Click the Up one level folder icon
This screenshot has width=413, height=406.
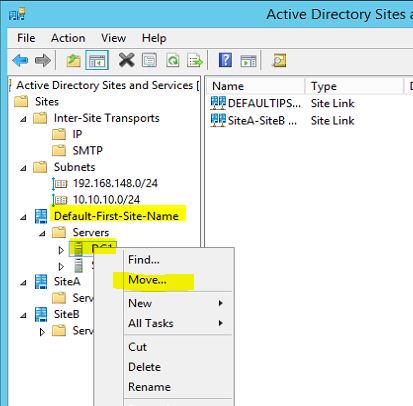pyautogui.click(x=73, y=61)
